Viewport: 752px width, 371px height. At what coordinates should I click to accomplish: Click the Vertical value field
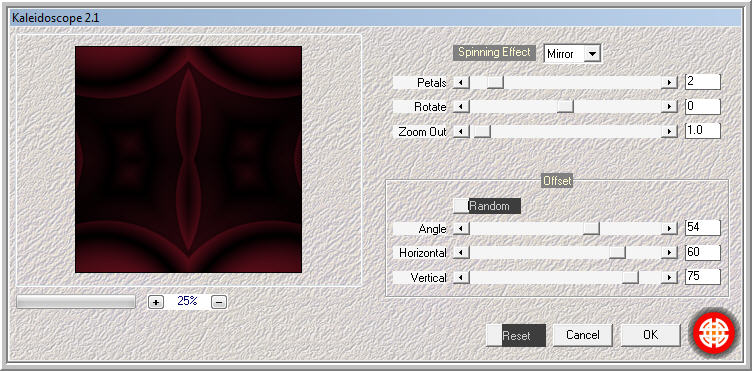coord(703,277)
